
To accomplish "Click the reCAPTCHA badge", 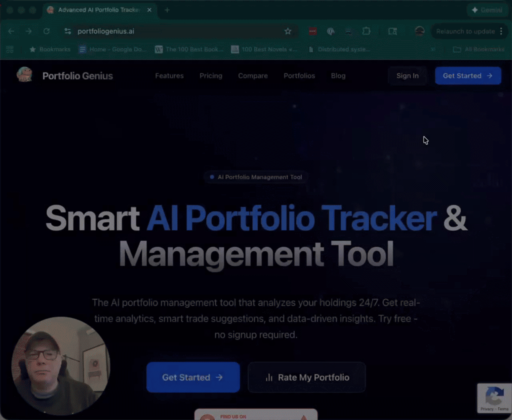I will [494, 398].
